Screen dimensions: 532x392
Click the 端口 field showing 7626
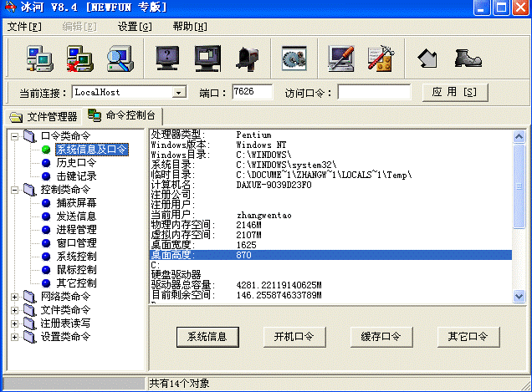click(252, 92)
